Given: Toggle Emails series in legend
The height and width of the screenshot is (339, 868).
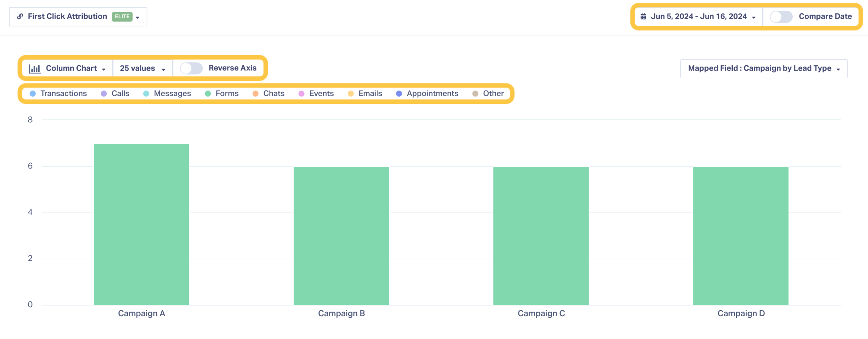Looking at the screenshot, I should [x=365, y=94].
